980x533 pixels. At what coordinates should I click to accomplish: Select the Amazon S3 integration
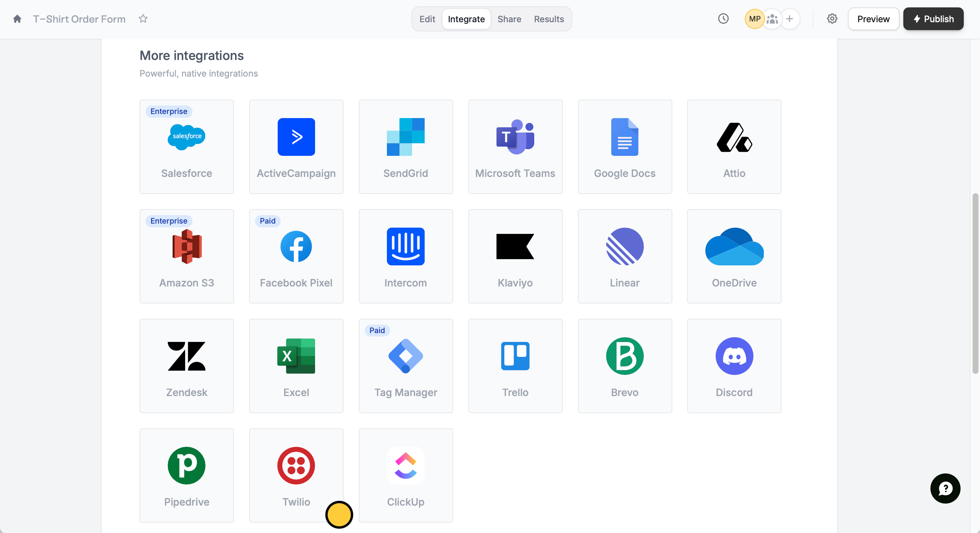187,256
